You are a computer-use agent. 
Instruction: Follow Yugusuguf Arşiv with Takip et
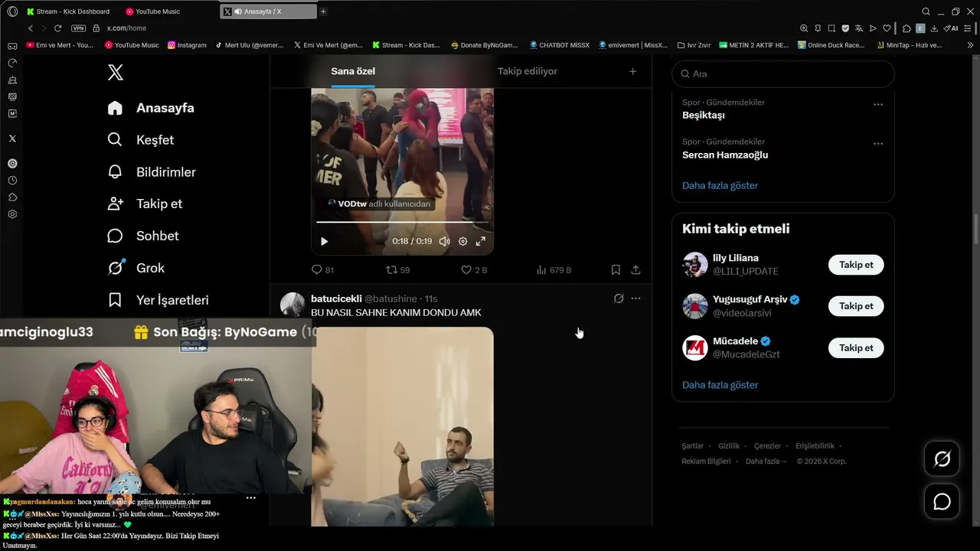click(x=856, y=306)
